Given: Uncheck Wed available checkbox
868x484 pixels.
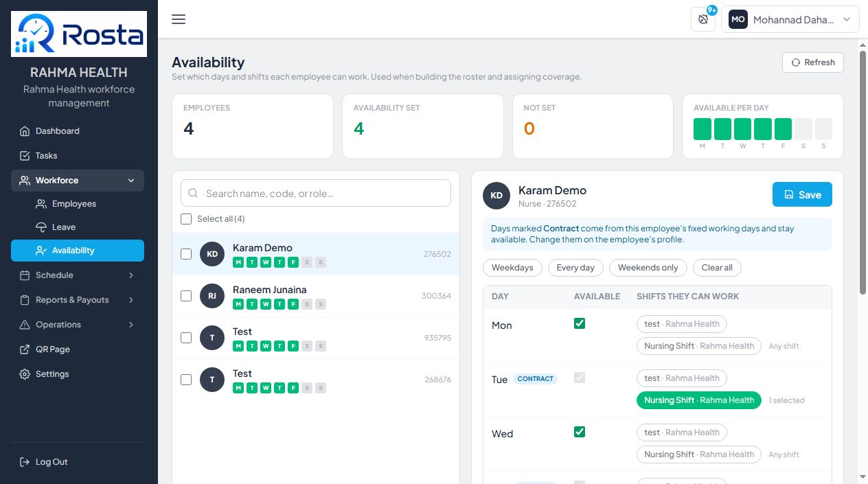Looking at the screenshot, I should 580,432.
